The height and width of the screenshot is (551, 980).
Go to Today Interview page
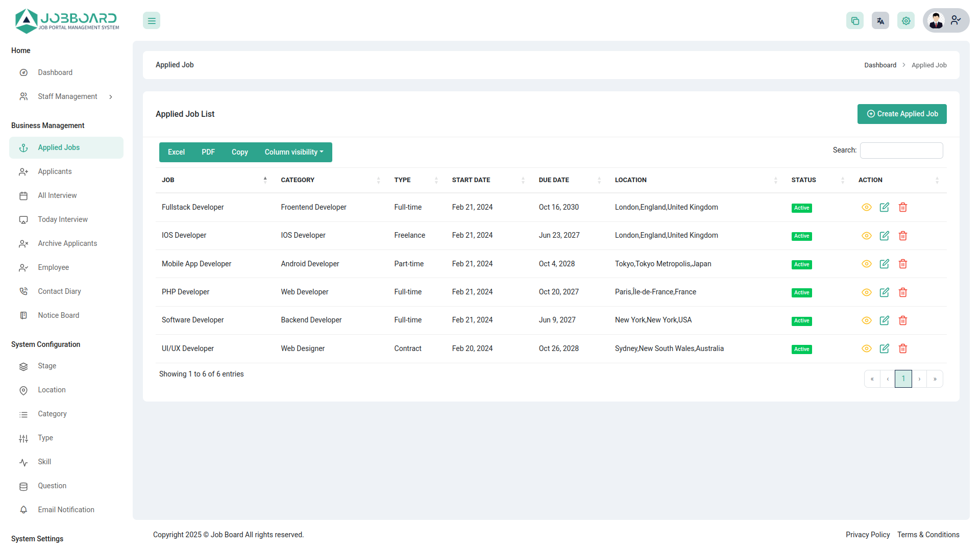[x=62, y=219]
